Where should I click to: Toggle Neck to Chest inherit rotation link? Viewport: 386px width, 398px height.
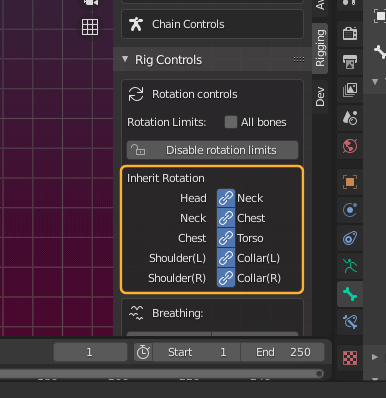[226, 218]
